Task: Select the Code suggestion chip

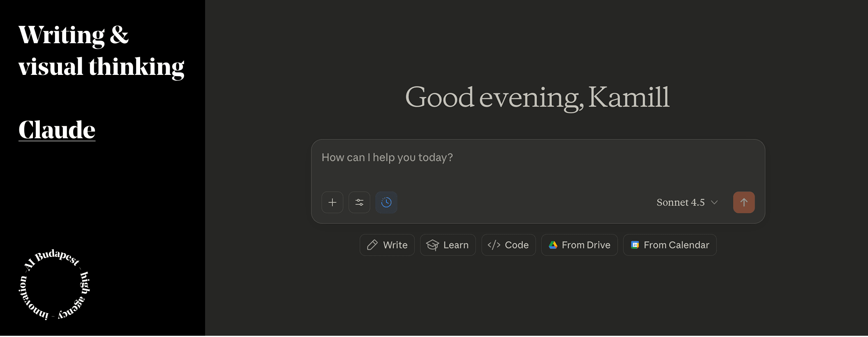Action: 508,245
